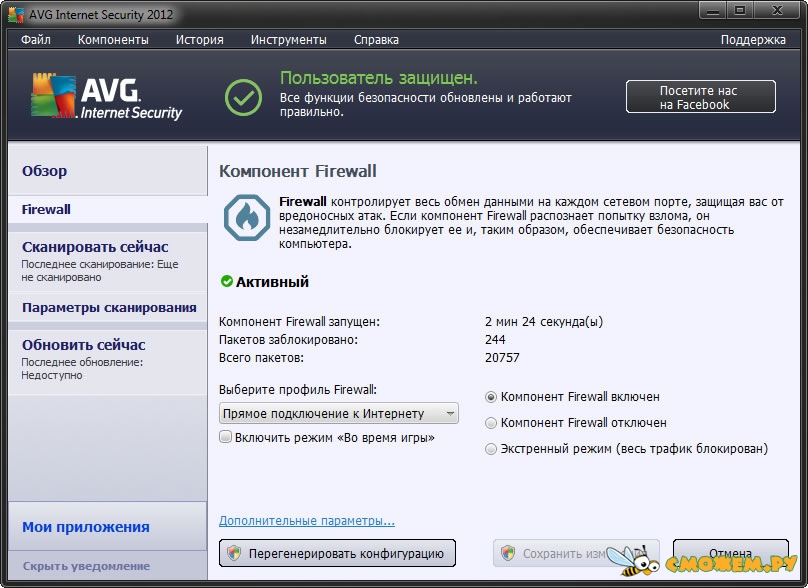Click Выберите профиль Firewall label

point(298,390)
